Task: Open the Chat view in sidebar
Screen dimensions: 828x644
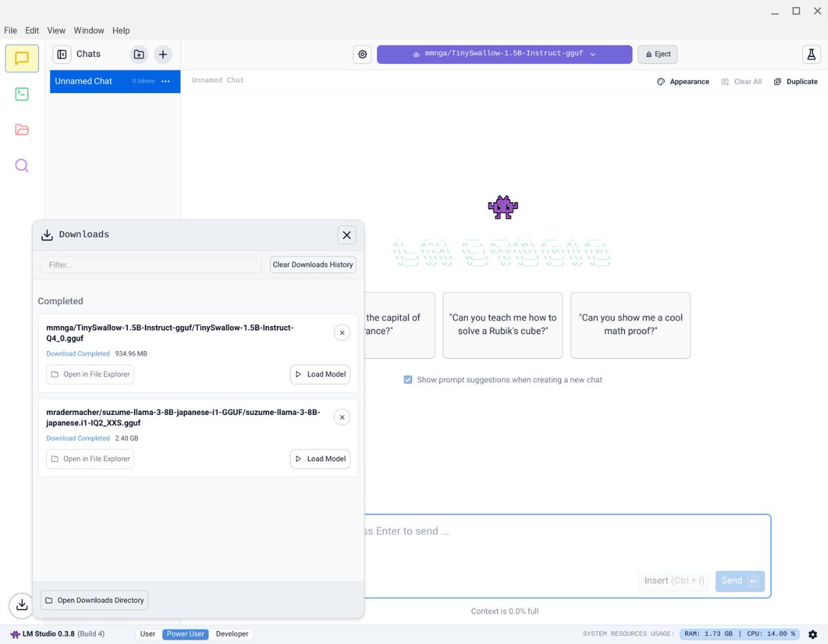Action: click(x=22, y=58)
